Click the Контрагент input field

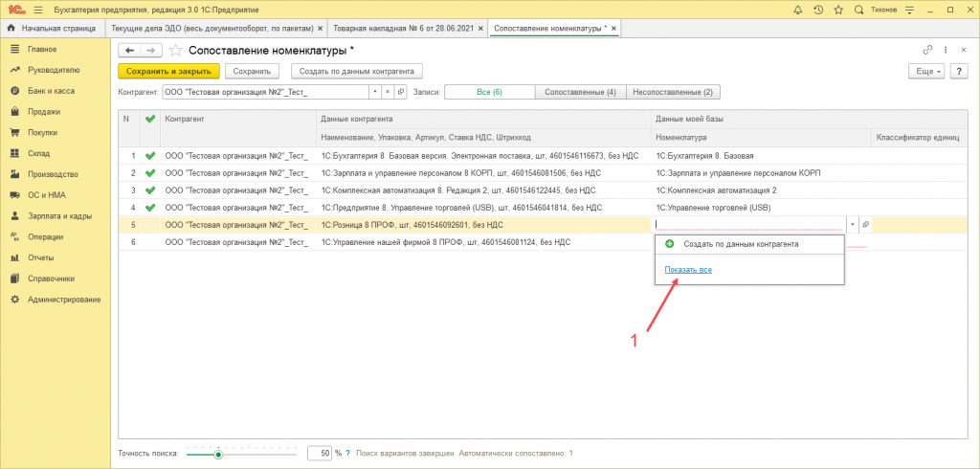click(266, 92)
